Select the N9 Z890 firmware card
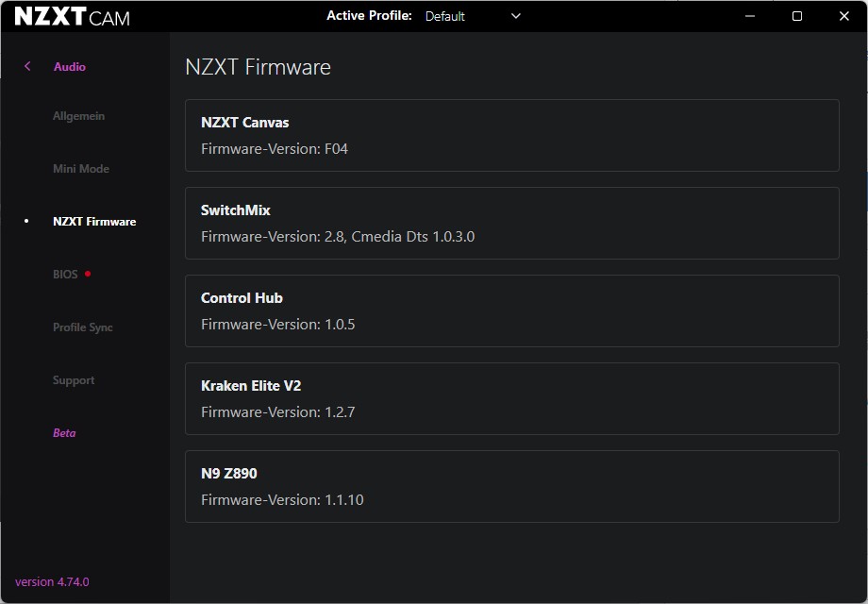This screenshot has height=604, width=868. (x=511, y=487)
